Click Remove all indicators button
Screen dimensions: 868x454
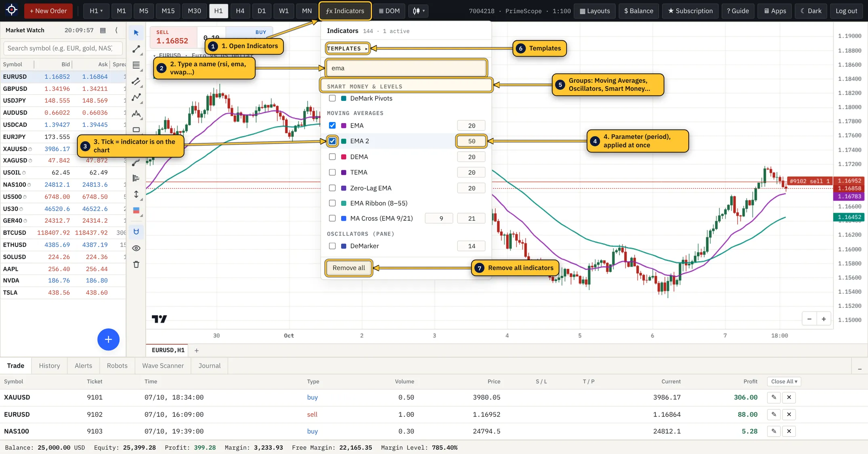(349, 268)
